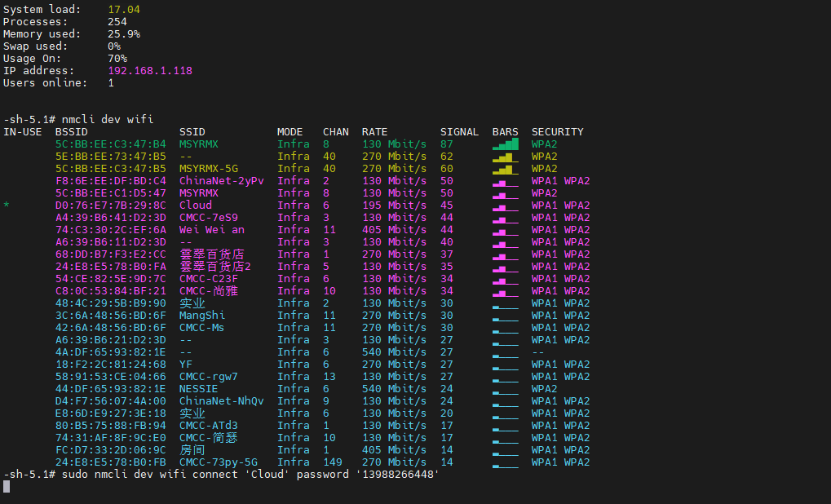Click the SSID CMCC-7eS9

[208, 218]
